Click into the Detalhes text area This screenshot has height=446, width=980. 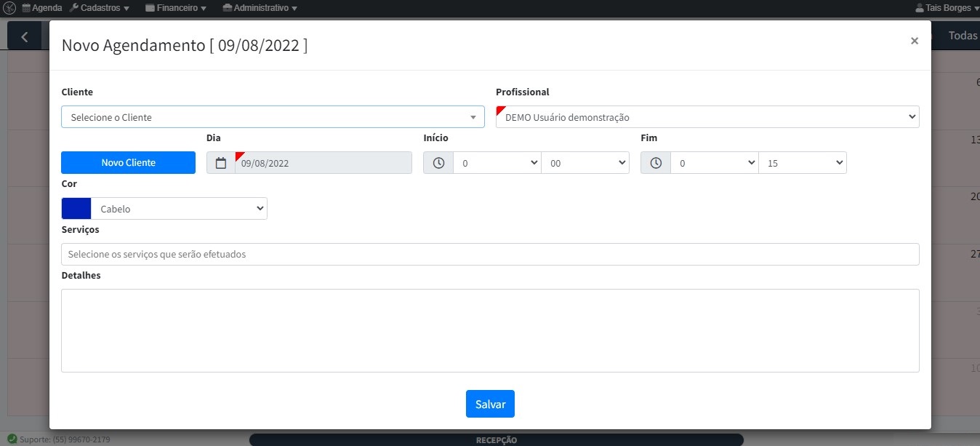point(490,330)
